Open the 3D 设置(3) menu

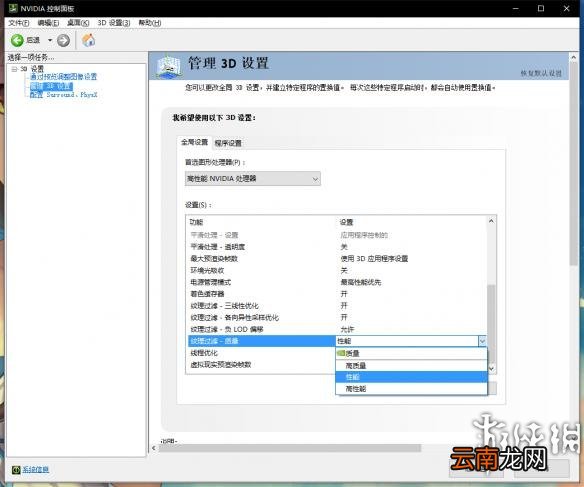(114, 23)
